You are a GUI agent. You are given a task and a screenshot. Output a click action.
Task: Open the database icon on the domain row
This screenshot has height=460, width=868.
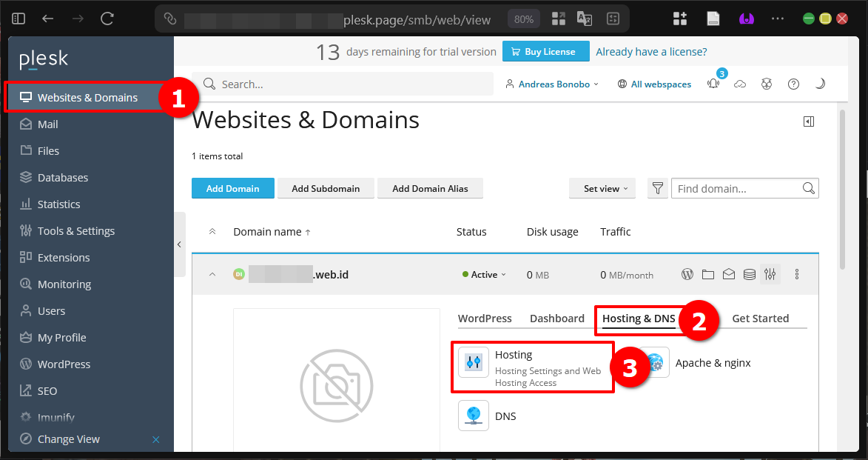click(749, 274)
